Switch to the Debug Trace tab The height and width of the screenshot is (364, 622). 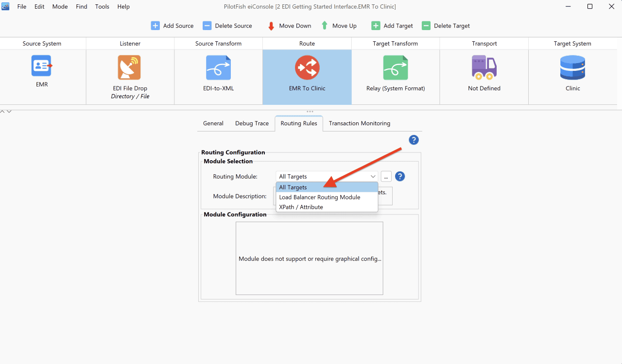click(x=252, y=123)
